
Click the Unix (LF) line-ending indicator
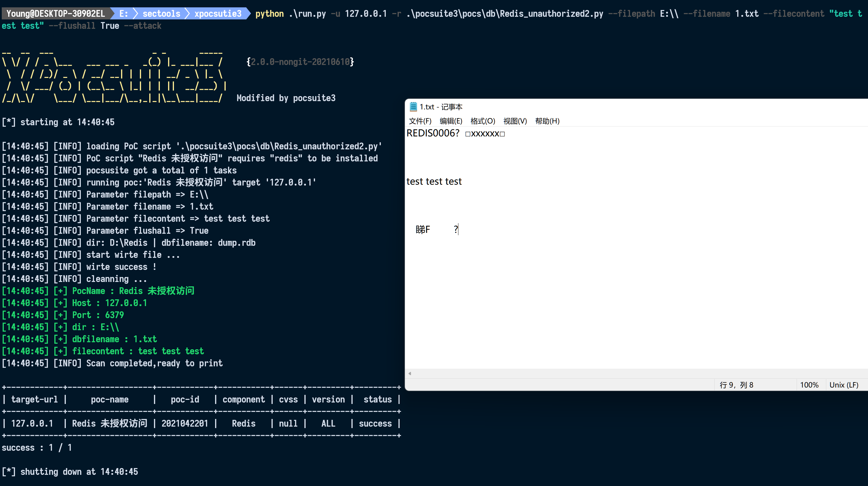point(844,385)
